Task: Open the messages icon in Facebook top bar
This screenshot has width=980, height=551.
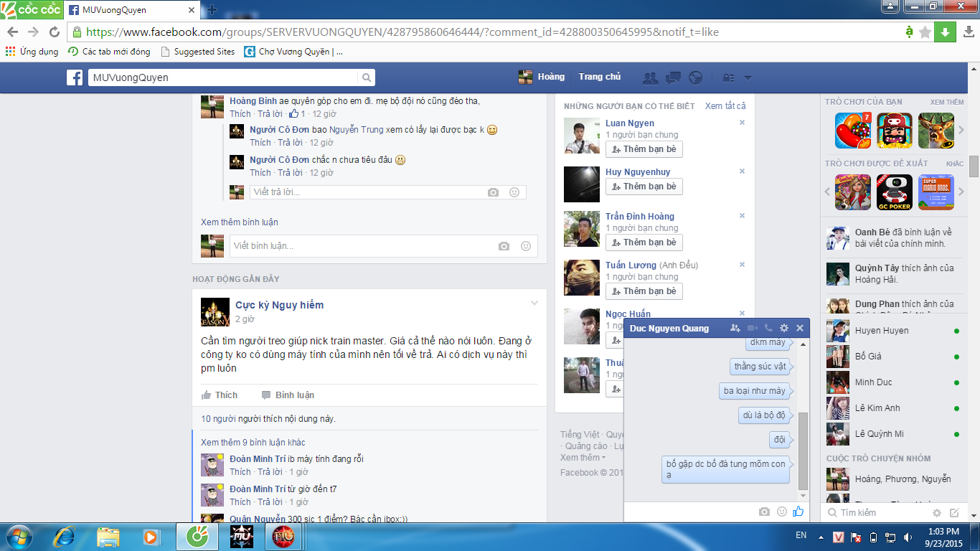Action: [673, 77]
